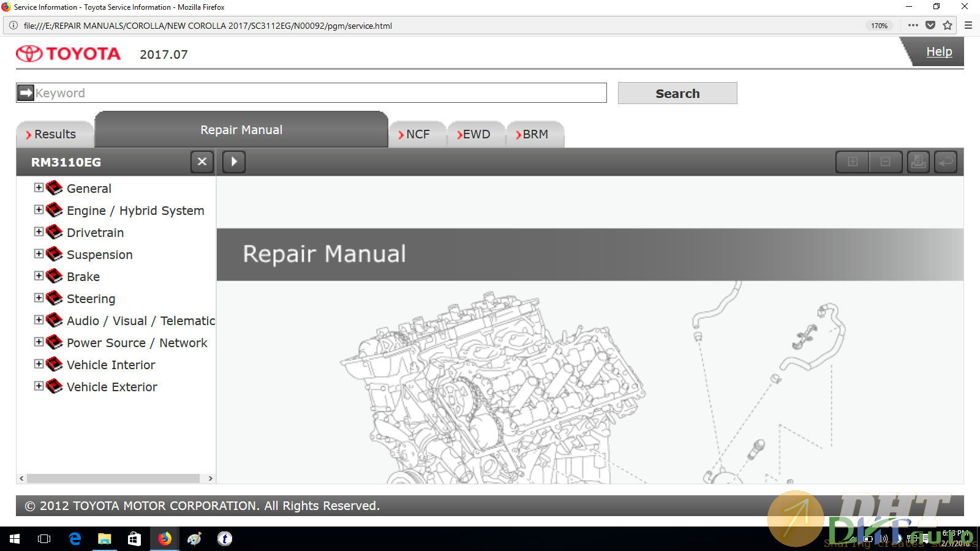Expand the Brake section plus box
The height and width of the screenshot is (551, 980).
39,276
